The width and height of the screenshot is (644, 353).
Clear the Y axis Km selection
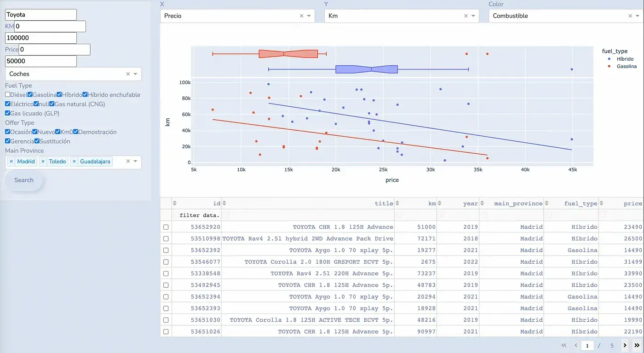click(466, 16)
